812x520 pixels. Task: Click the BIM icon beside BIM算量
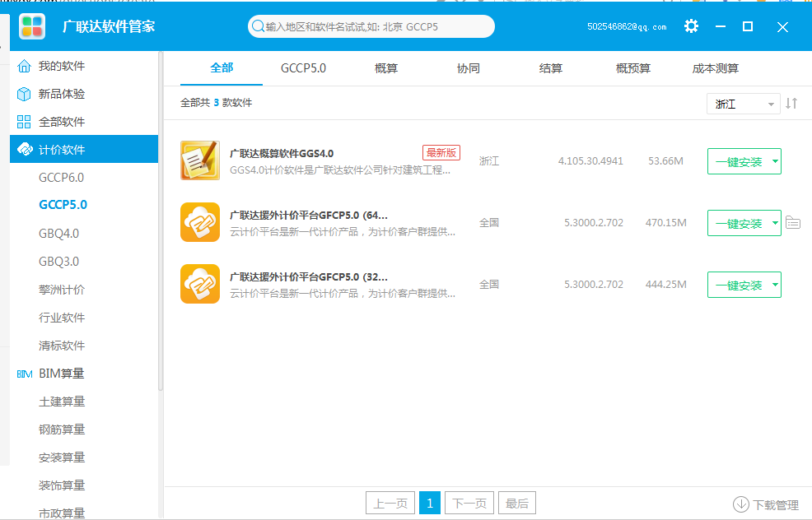25,374
